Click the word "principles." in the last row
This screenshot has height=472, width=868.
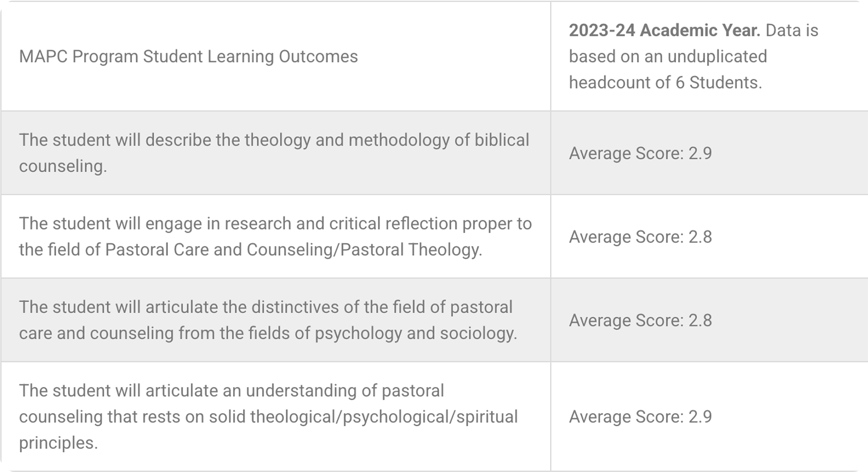(58, 443)
